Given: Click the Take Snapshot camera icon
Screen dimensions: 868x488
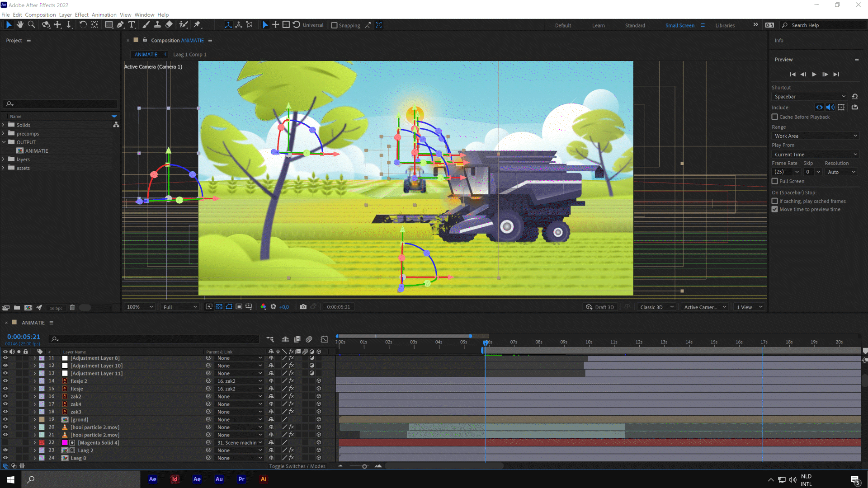Looking at the screenshot, I should pyautogui.click(x=303, y=307).
